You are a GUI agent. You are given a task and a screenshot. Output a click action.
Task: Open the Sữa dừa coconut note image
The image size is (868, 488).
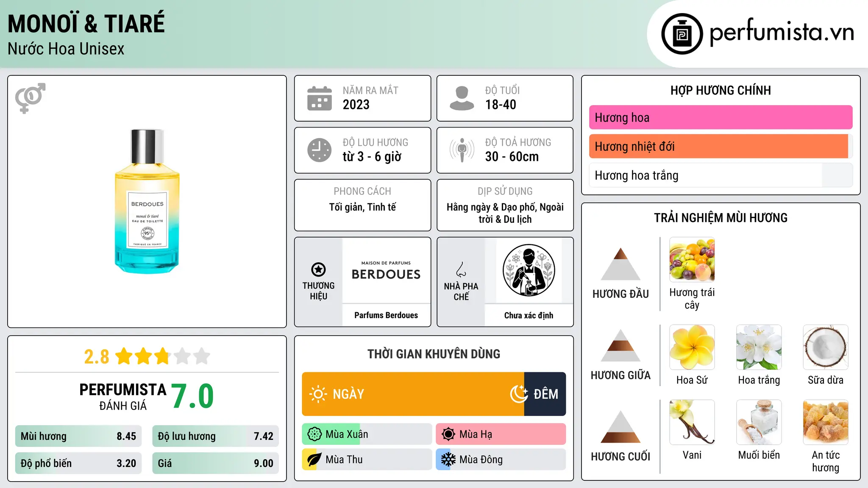[826, 347]
